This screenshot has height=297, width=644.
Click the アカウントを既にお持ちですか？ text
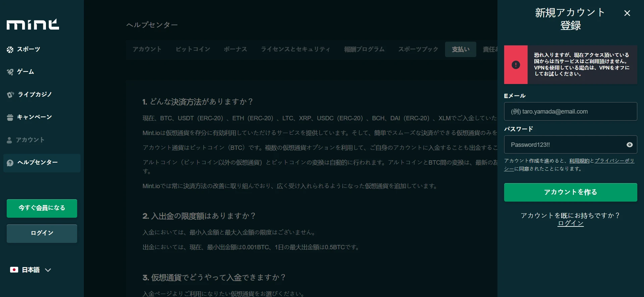(x=571, y=216)
